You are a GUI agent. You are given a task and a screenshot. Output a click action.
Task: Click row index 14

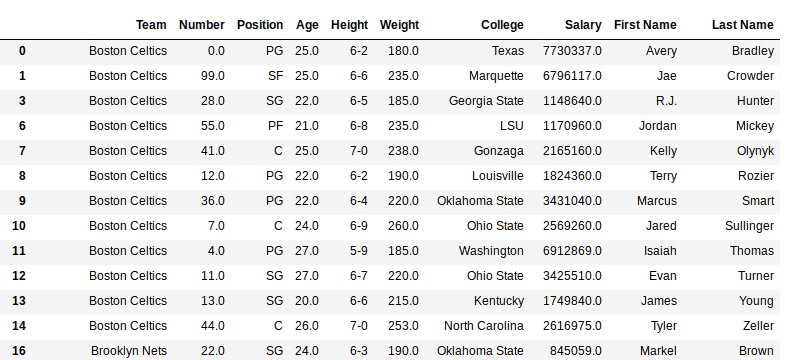pyautogui.click(x=19, y=326)
